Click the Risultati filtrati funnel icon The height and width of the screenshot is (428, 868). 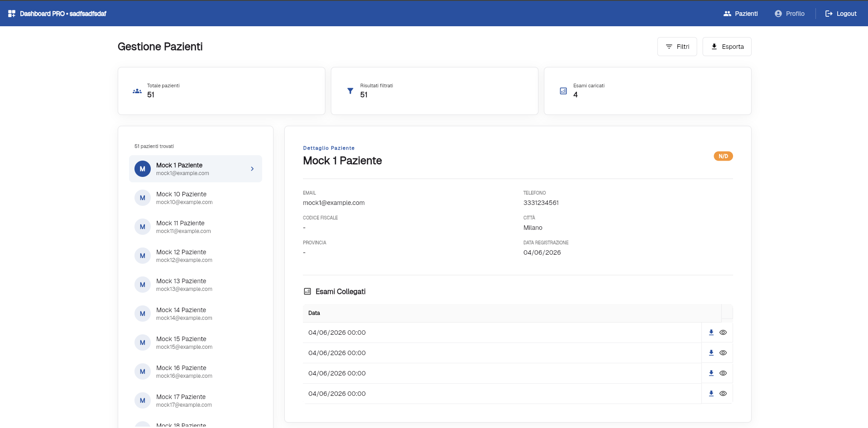coord(350,91)
